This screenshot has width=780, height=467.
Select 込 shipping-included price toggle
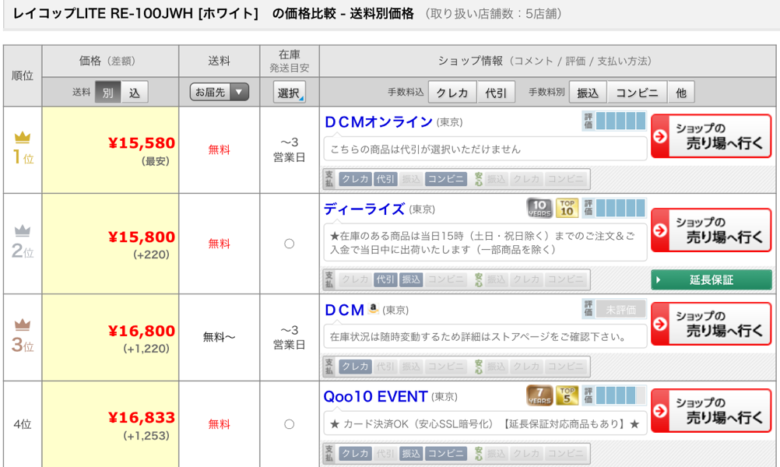pyautogui.click(x=134, y=92)
